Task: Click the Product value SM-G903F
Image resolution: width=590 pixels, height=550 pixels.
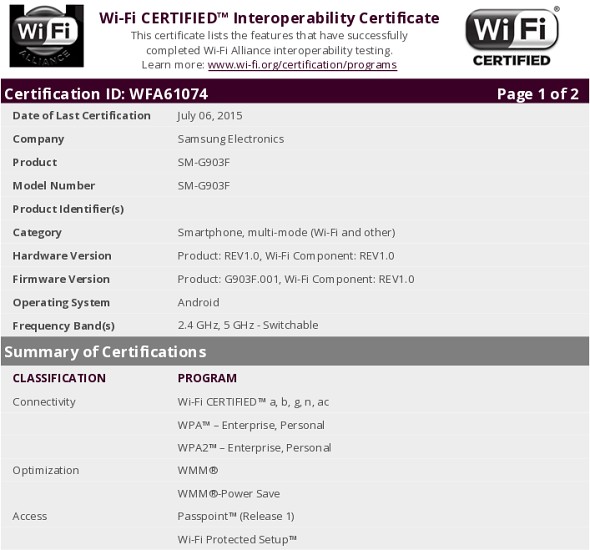Action: [x=204, y=162]
